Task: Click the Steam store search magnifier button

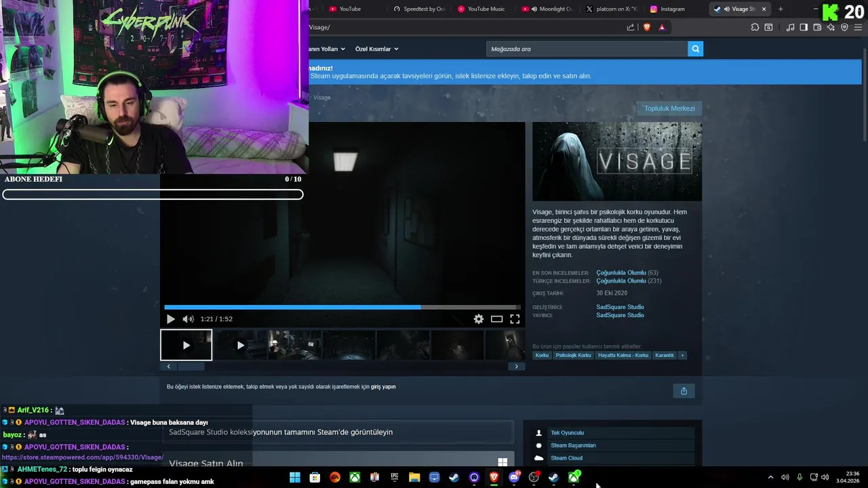Action: 695,49
